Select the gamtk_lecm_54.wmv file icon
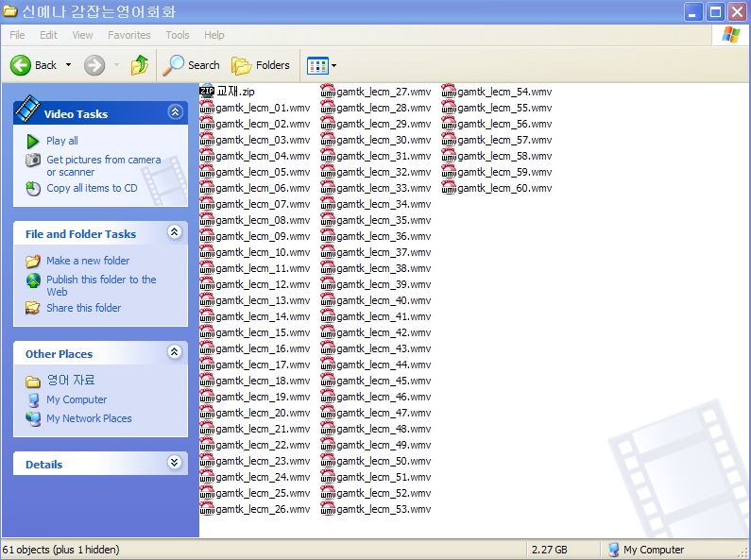Image resolution: width=751 pixels, height=560 pixels. point(449,91)
